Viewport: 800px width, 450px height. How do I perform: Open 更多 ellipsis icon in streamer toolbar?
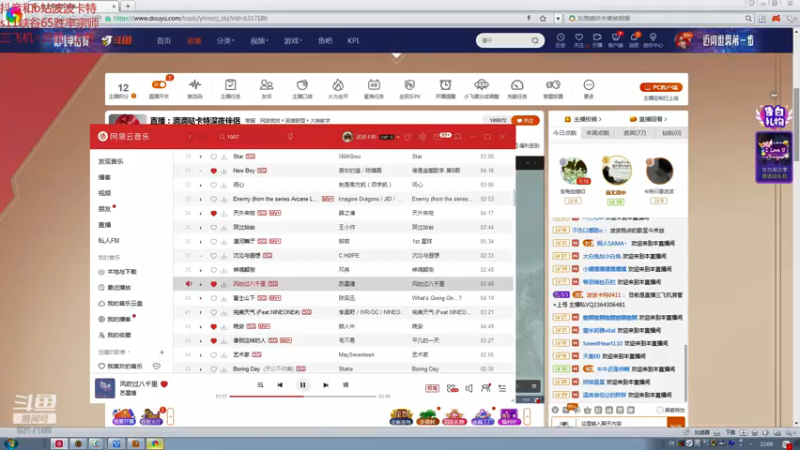(589, 85)
